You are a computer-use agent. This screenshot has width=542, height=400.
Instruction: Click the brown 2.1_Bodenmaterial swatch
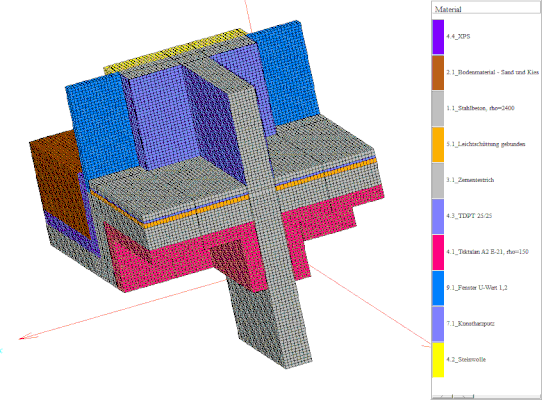[438, 73]
